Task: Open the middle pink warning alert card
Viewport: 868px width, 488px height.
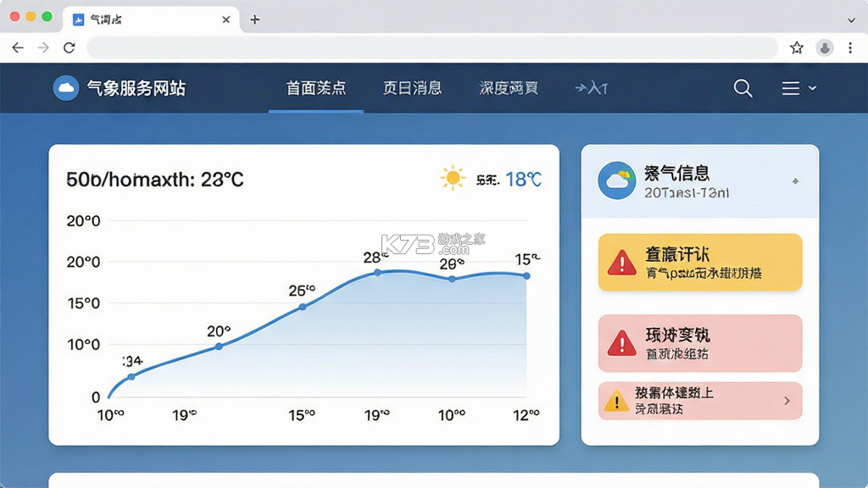Action: (x=699, y=343)
